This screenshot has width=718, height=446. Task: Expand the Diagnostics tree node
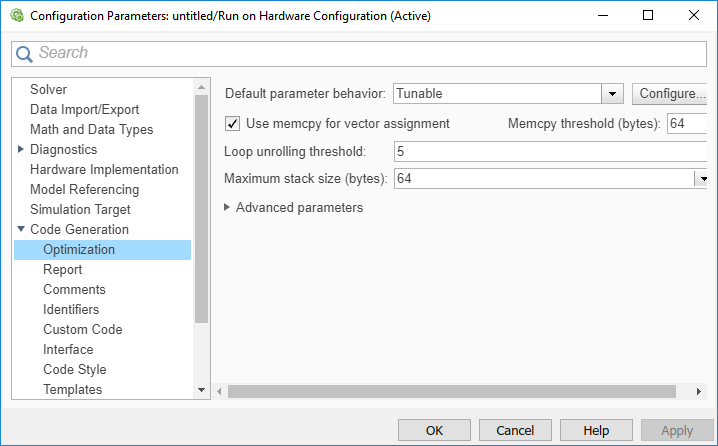pyautogui.click(x=21, y=150)
